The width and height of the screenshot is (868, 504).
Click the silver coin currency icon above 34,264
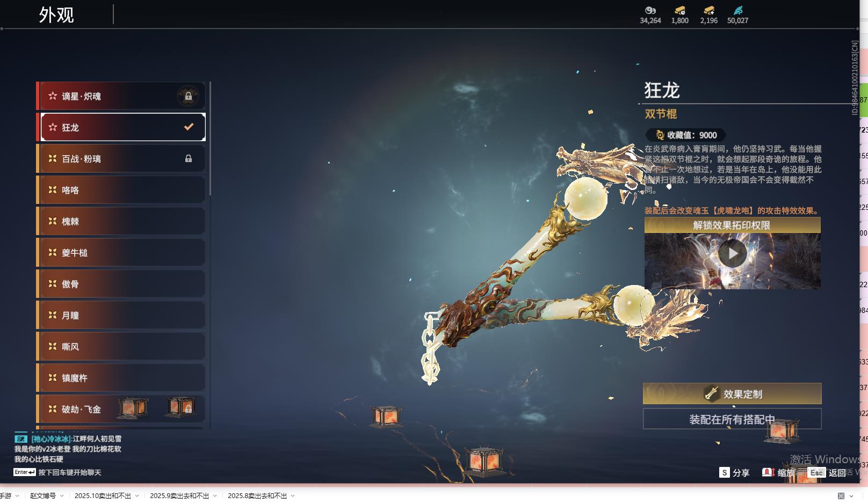(x=650, y=10)
